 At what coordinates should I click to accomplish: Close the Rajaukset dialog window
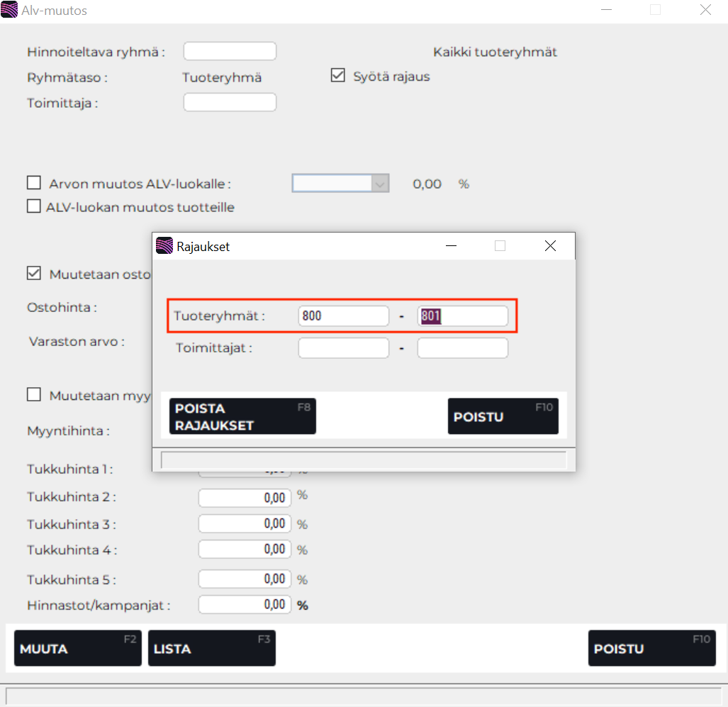click(x=550, y=246)
